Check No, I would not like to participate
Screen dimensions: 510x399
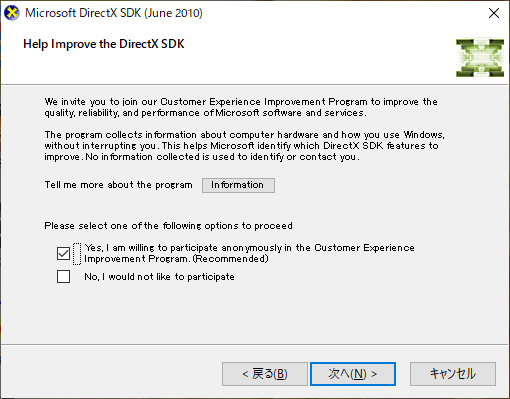(x=63, y=276)
